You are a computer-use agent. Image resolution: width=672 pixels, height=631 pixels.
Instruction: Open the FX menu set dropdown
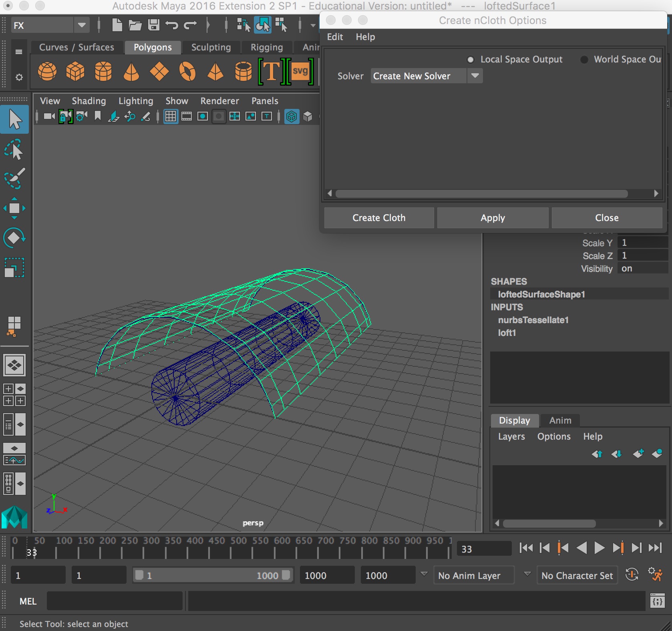tap(82, 25)
